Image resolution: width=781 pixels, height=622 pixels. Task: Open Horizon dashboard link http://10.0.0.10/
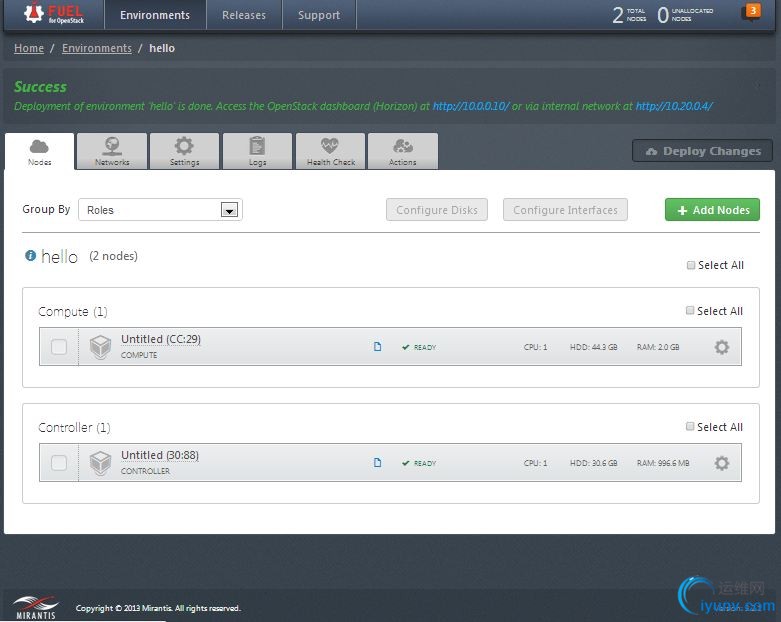click(471, 106)
